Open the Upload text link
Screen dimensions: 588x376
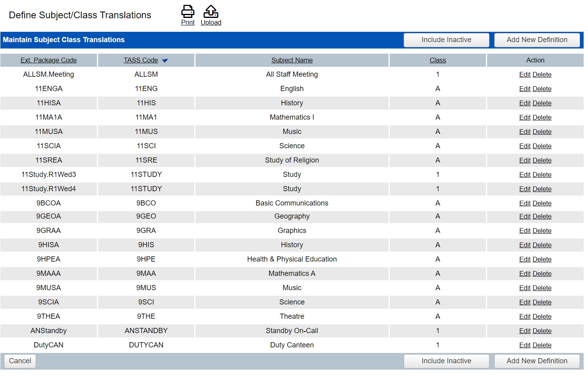211,23
